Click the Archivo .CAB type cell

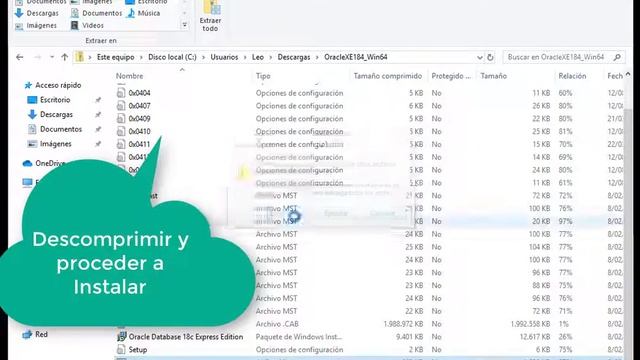point(277,324)
